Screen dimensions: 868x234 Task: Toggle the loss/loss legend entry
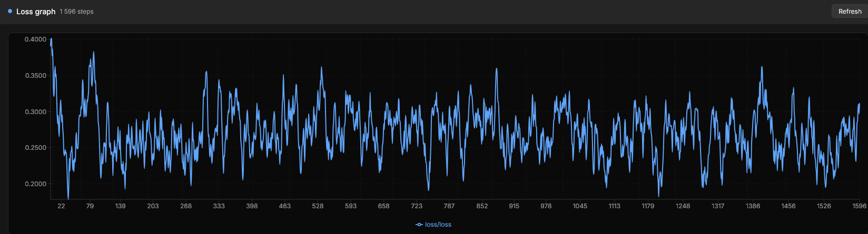(433, 225)
